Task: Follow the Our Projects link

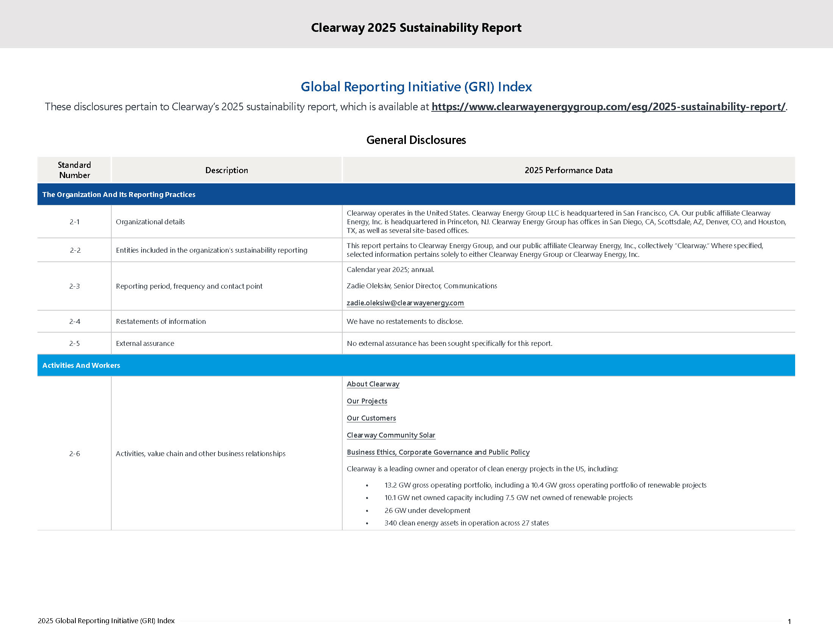Action: [367, 401]
